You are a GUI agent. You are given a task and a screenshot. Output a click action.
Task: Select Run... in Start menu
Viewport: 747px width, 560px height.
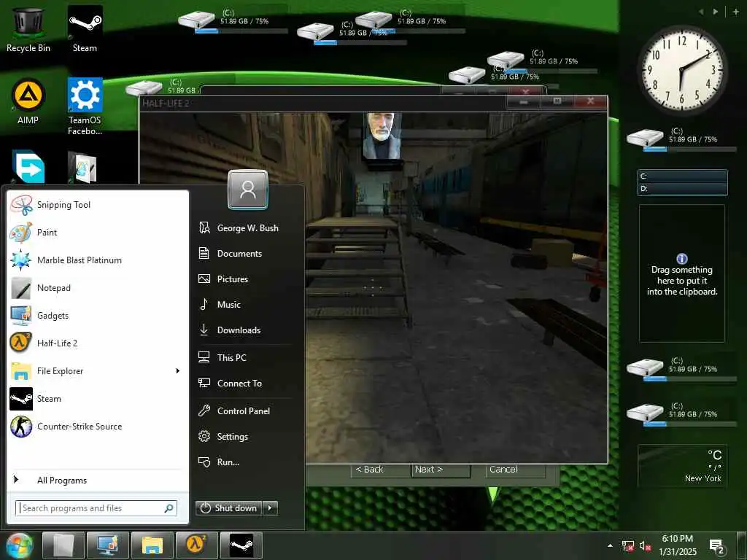(244, 462)
